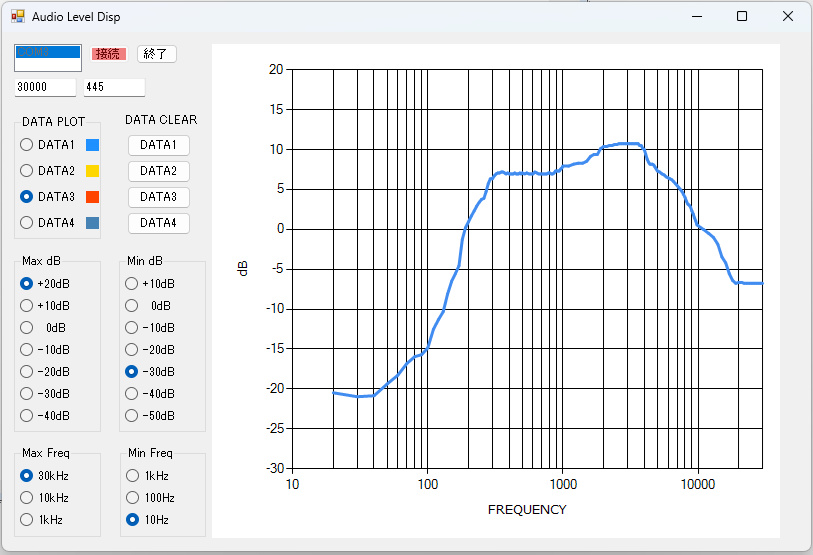813x555 pixels.
Task: Set Min dB to -50dB
Action: 132,416
